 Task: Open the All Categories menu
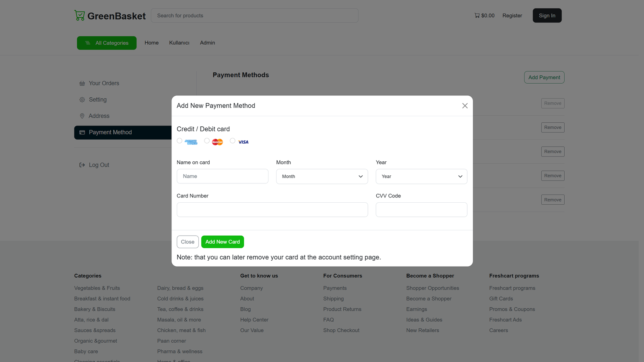107,43
